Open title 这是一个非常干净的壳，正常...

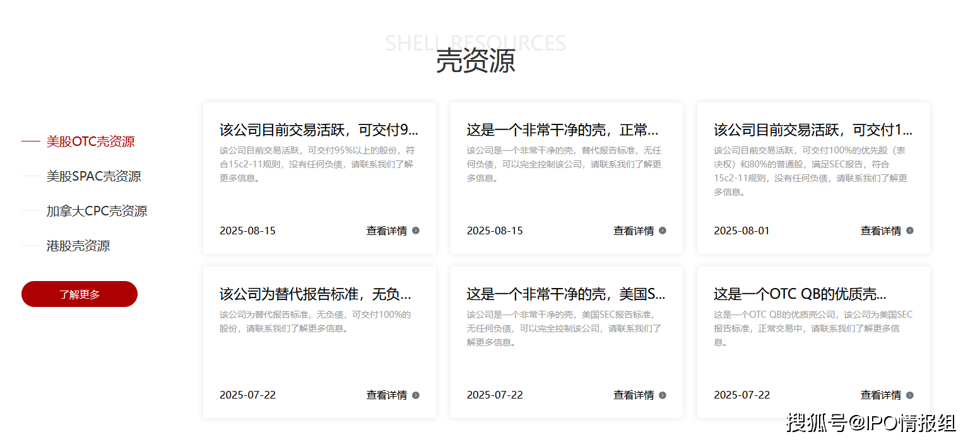pyautogui.click(x=562, y=130)
